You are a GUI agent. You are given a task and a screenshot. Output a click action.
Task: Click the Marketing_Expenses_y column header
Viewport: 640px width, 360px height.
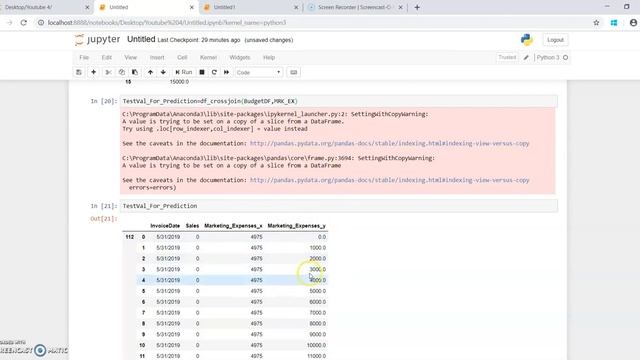pyautogui.click(x=296, y=226)
